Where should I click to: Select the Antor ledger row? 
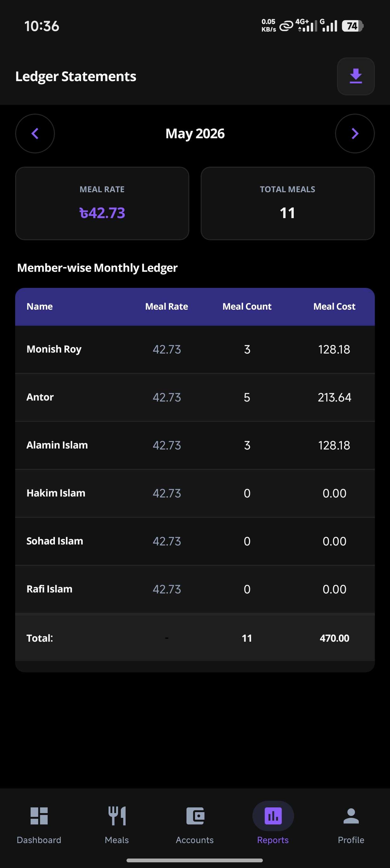point(195,397)
